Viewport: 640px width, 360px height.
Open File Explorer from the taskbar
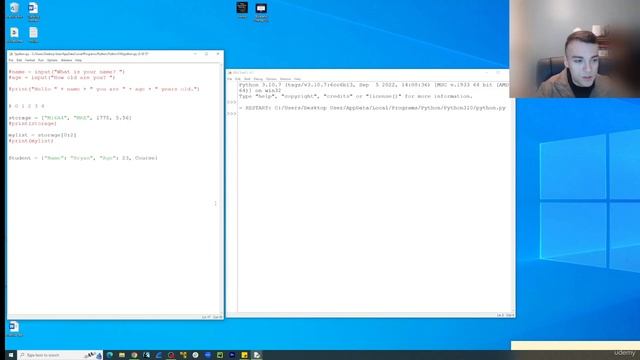coord(122,355)
